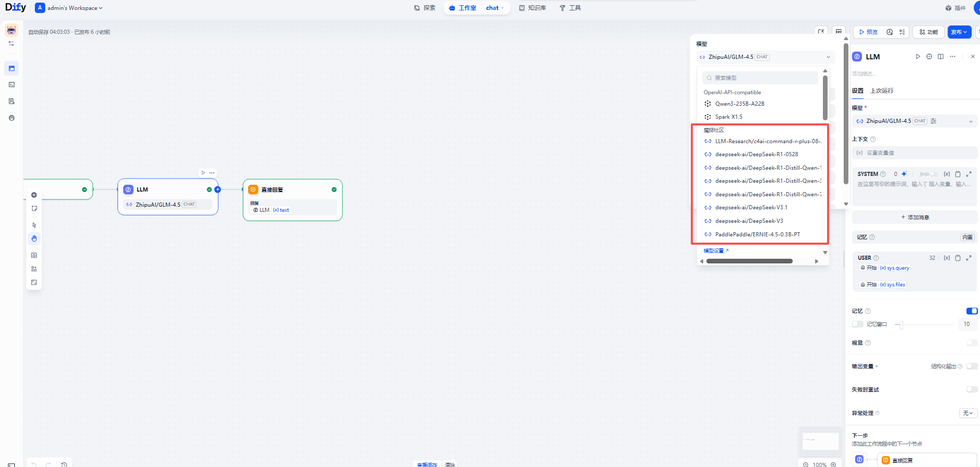Open the Knowledge base tab
This screenshot has height=467, width=980.
pos(532,8)
